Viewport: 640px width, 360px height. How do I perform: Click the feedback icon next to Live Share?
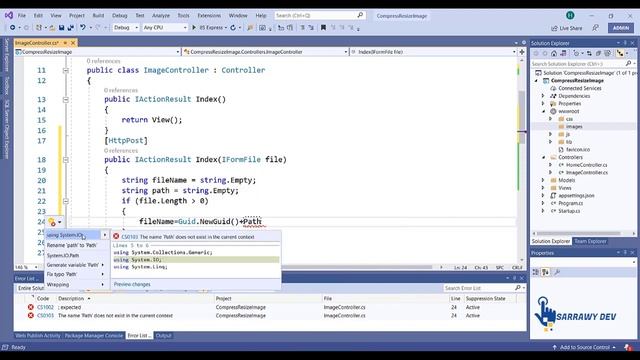pos(596,28)
